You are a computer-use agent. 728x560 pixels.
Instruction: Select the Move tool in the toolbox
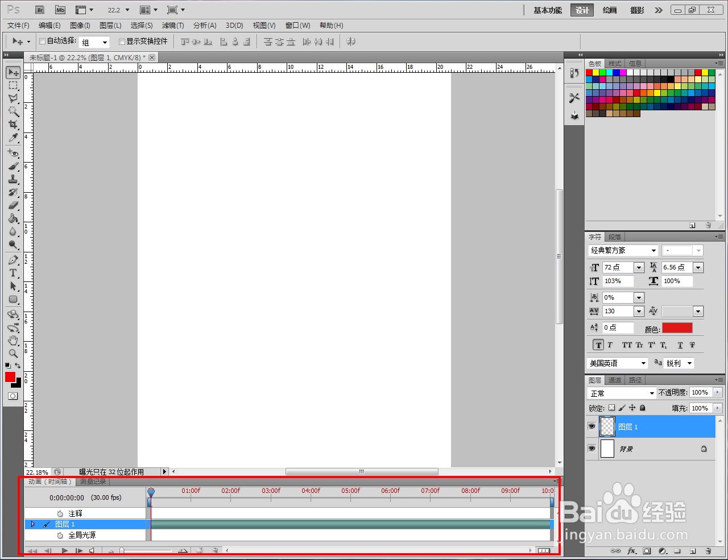click(13, 72)
